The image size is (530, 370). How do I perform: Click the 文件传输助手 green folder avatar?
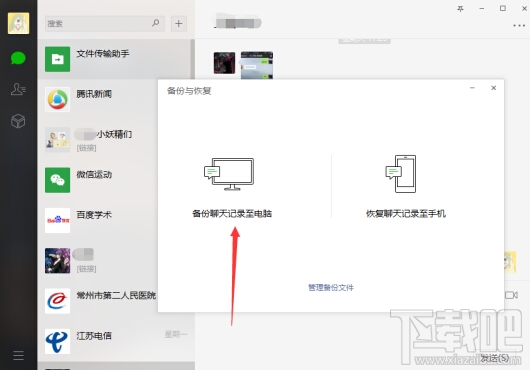(x=57, y=59)
